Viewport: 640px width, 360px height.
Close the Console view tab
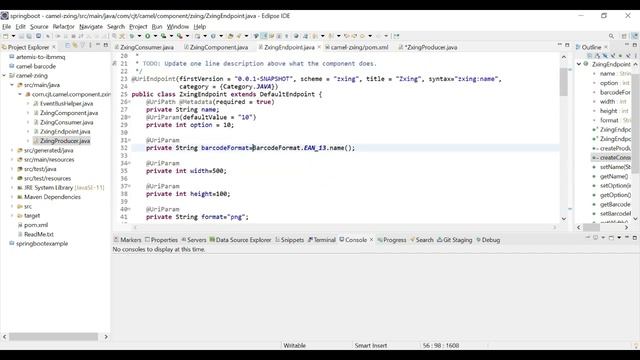click(371, 240)
